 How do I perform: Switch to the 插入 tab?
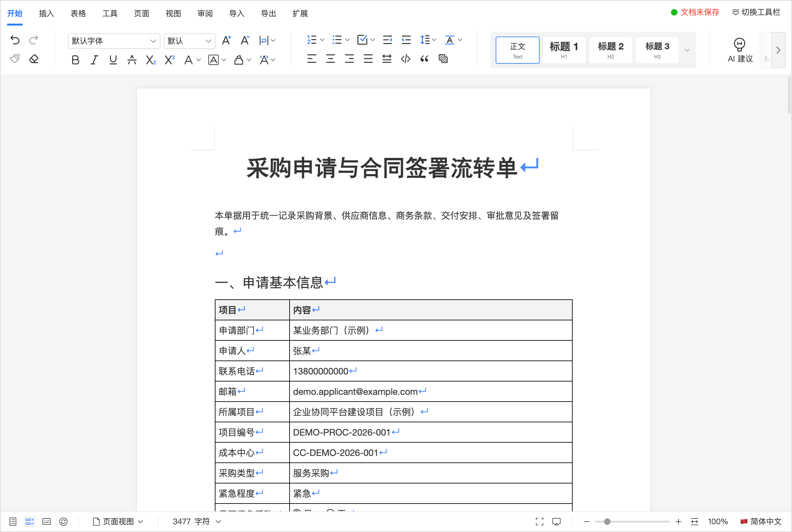47,14
